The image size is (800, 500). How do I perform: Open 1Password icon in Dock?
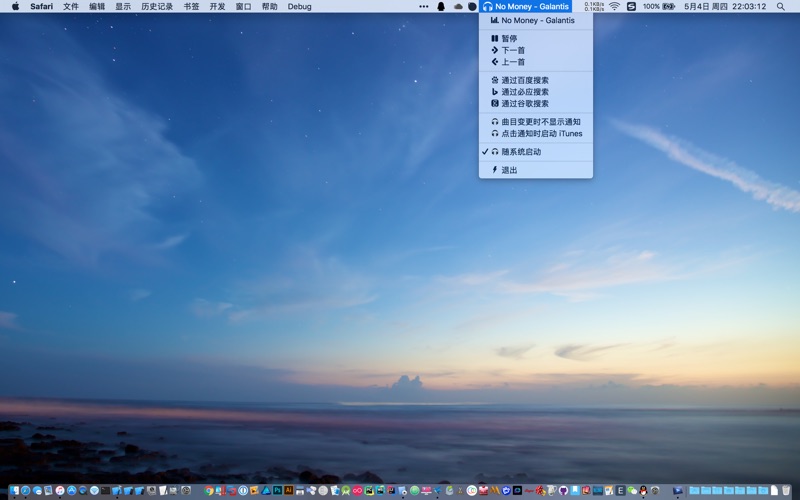click(243, 490)
